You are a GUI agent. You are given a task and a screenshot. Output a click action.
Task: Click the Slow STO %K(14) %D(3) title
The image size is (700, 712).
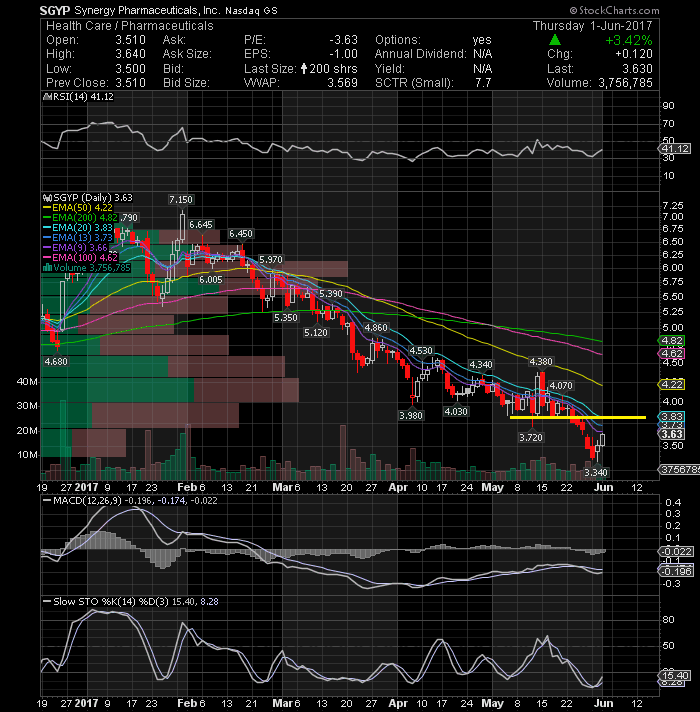pos(111,601)
